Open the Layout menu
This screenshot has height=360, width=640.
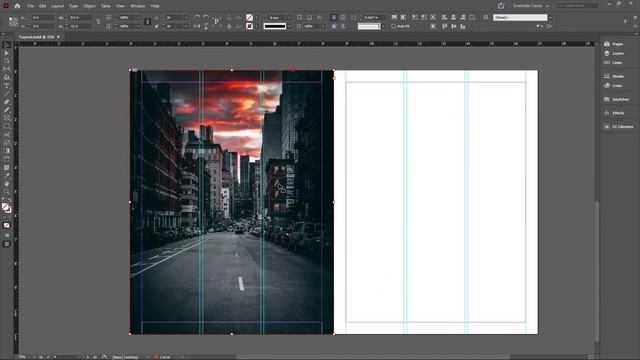coord(58,6)
